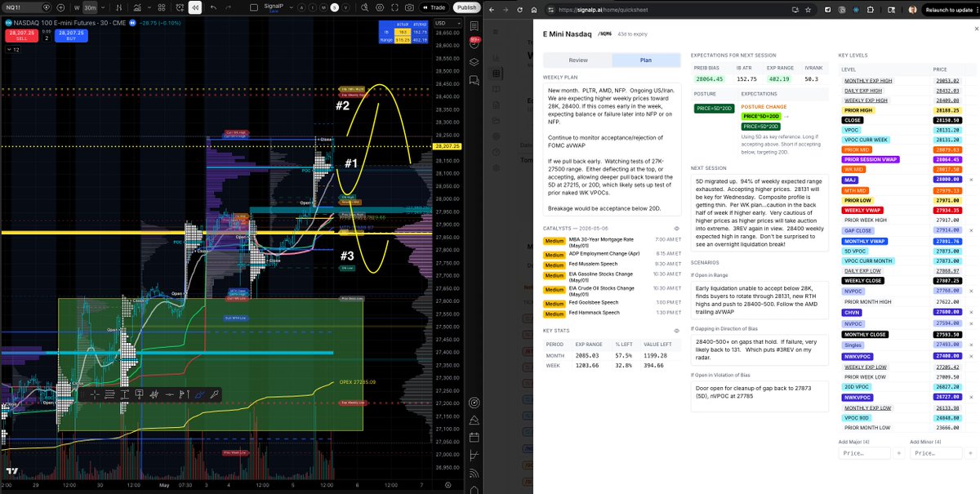Image resolution: width=980 pixels, height=494 pixels.
Task: Switch to the Plan tab
Action: (646, 60)
